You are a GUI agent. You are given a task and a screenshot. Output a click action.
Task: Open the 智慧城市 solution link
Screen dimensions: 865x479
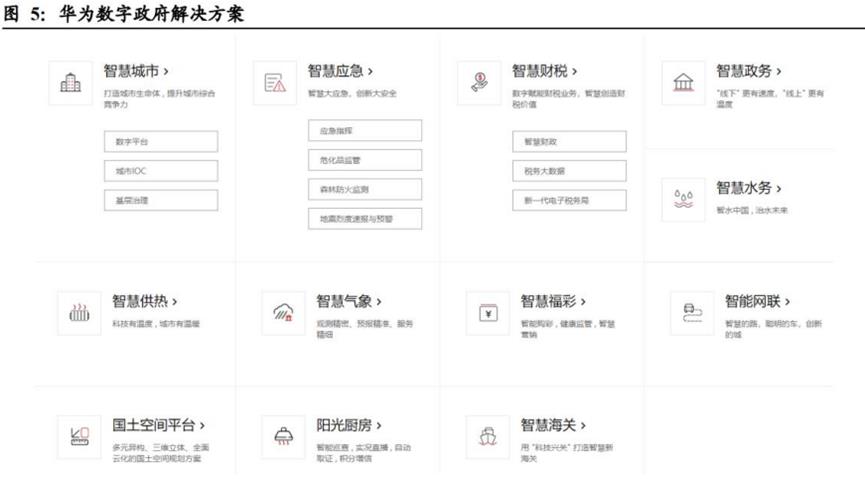[136, 71]
